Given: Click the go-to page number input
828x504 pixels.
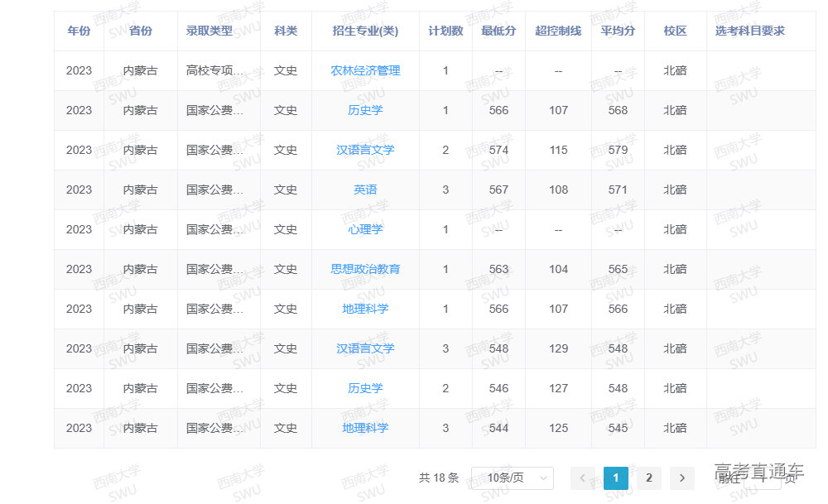Looking at the screenshot, I should (x=760, y=478).
